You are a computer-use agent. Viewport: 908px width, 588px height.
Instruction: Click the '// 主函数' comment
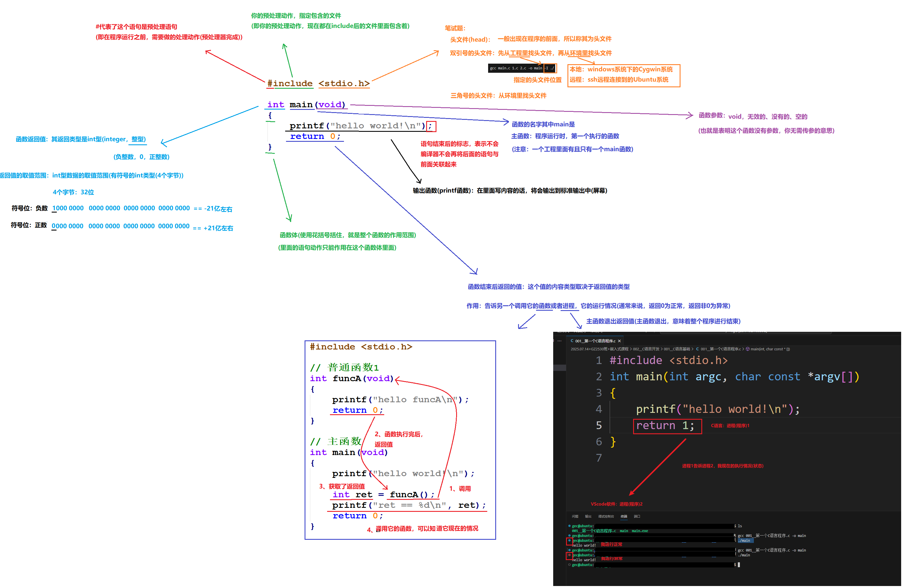tap(336, 442)
